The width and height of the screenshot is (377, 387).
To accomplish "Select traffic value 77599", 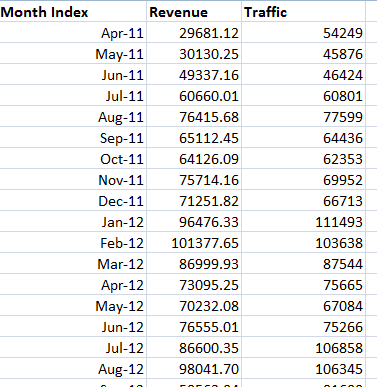I will [x=303, y=117].
